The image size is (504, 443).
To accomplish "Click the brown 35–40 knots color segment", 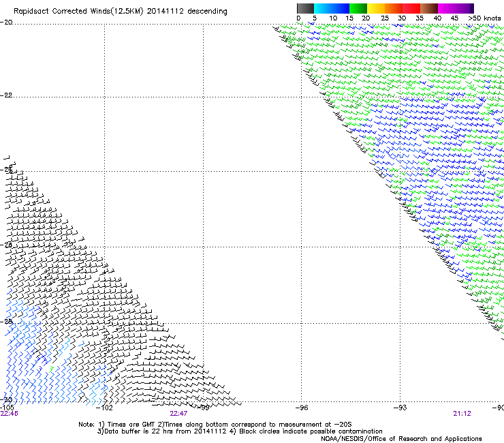I will (429, 8).
